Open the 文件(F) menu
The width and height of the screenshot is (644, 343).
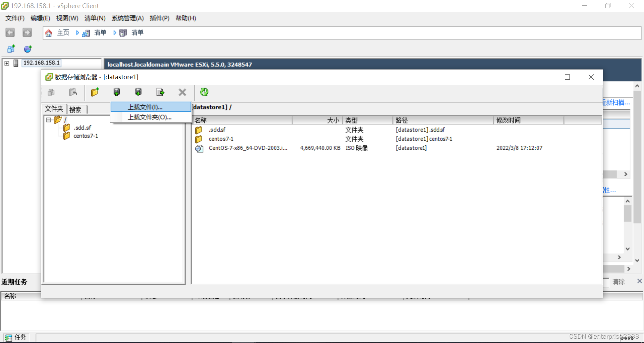point(15,18)
